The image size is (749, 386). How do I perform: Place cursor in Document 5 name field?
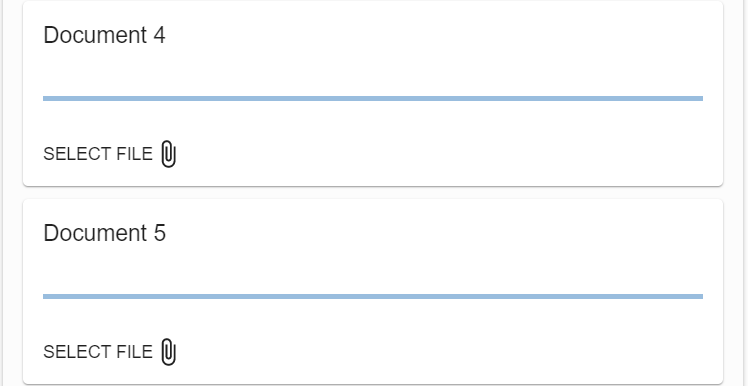[373, 279]
